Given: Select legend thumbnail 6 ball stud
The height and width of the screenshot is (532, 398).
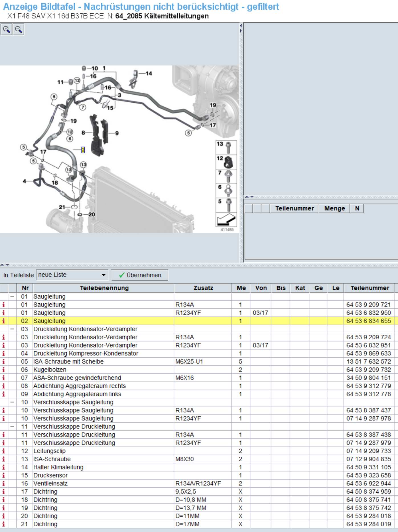Looking at the screenshot, I should pos(226,190).
